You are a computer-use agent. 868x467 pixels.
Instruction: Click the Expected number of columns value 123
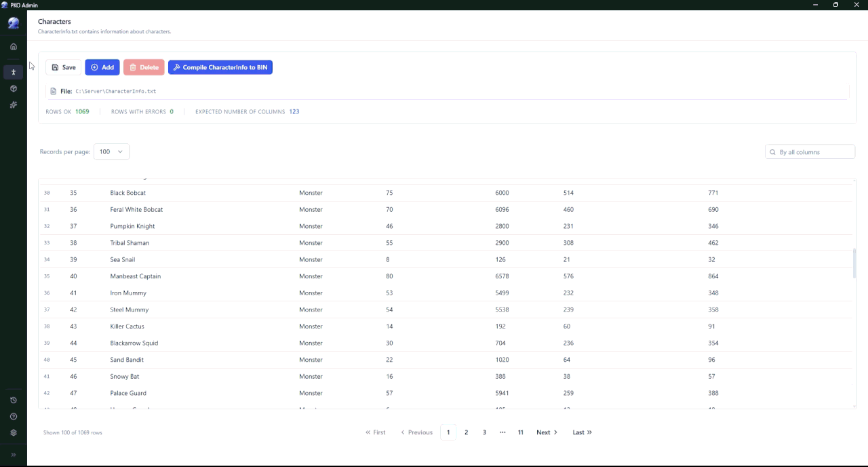[x=294, y=111]
